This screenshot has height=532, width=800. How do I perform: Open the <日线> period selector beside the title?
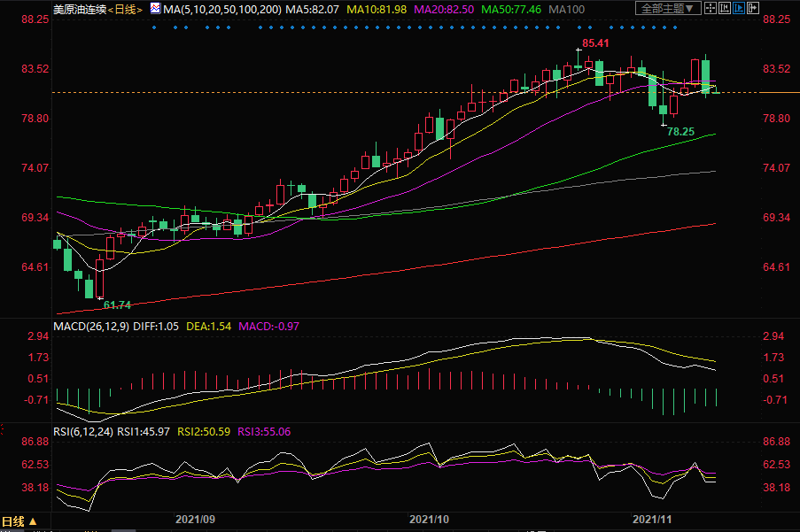tap(118, 9)
